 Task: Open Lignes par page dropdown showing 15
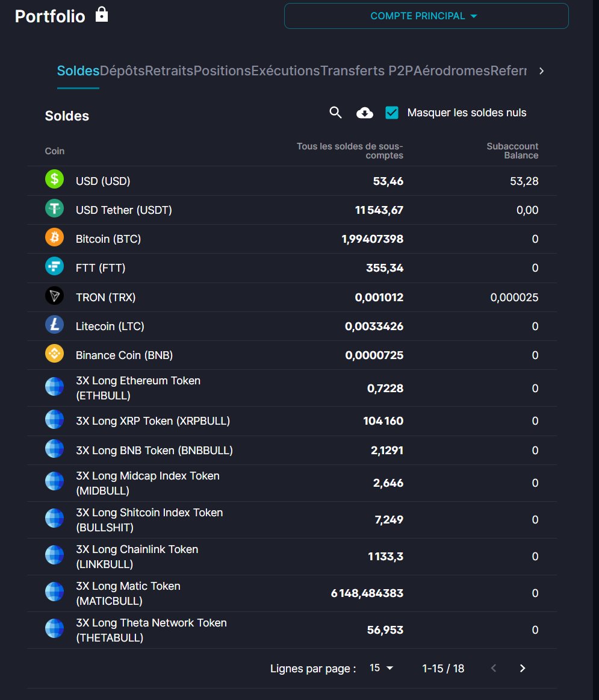coord(381,668)
